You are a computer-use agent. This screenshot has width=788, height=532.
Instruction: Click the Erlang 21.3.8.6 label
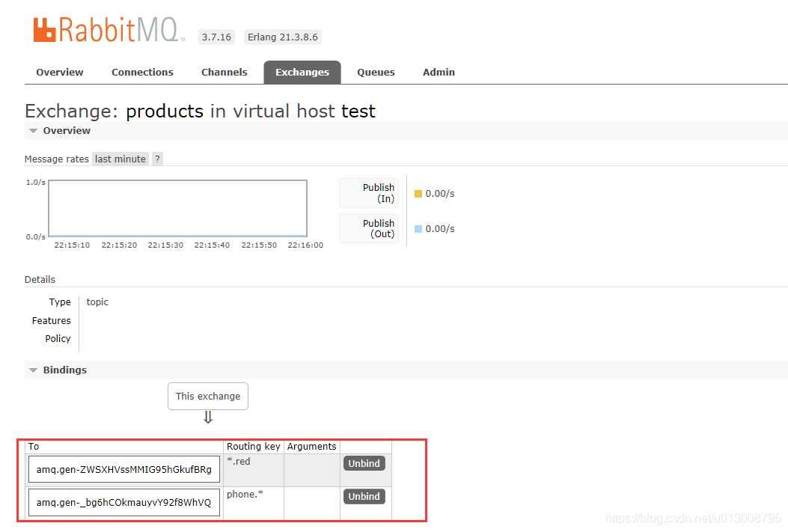point(282,37)
